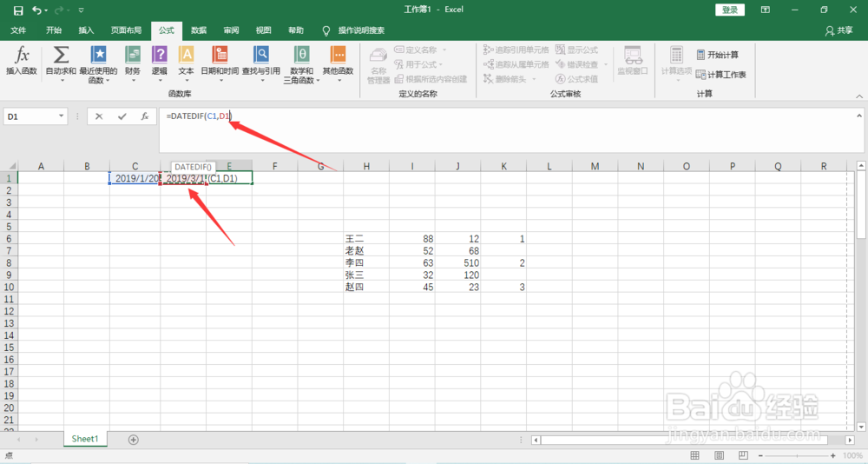This screenshot has height=464, width=868.
Task: Click the horizontal scrollbar right arrow
Action: coord(850,440)
